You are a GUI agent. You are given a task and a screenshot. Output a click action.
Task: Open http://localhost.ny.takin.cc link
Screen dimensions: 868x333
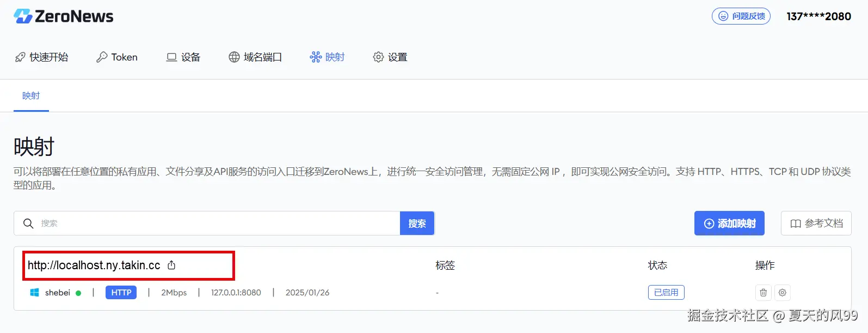pos(94,265)
